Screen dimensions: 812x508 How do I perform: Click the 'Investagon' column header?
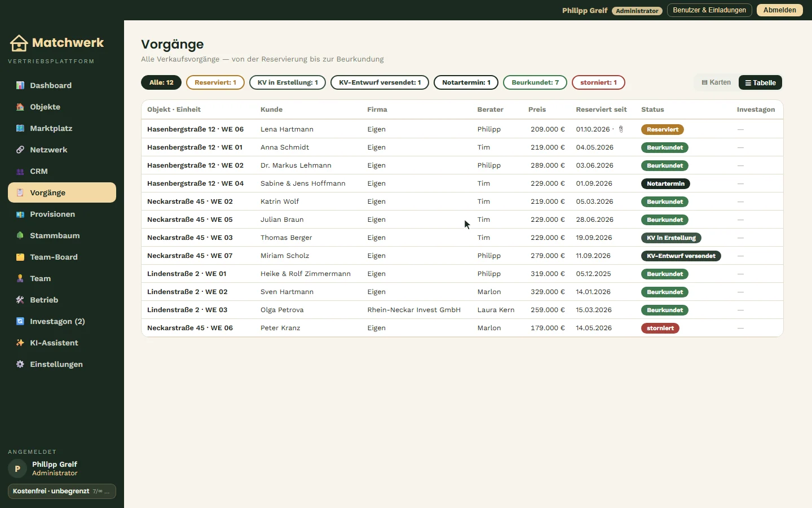[x=756, y=110]
